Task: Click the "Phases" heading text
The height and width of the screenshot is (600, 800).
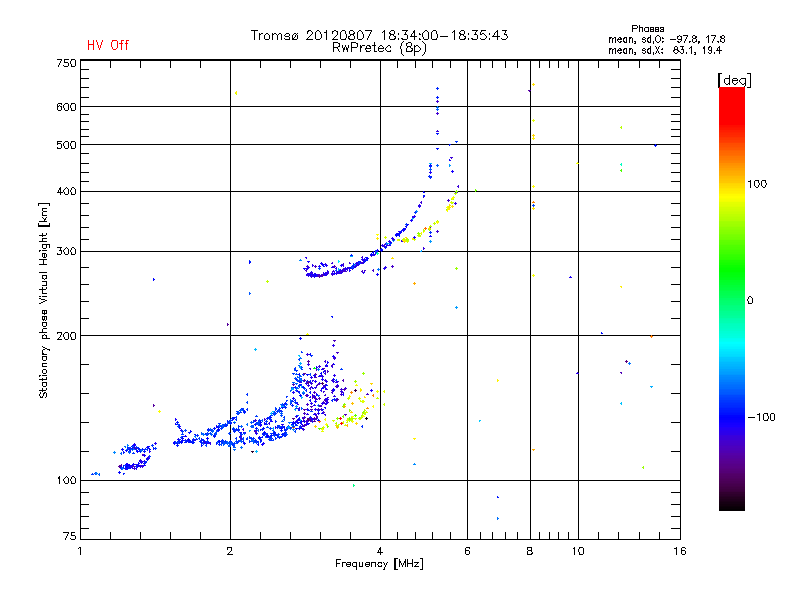Action: tap(647, 29)
